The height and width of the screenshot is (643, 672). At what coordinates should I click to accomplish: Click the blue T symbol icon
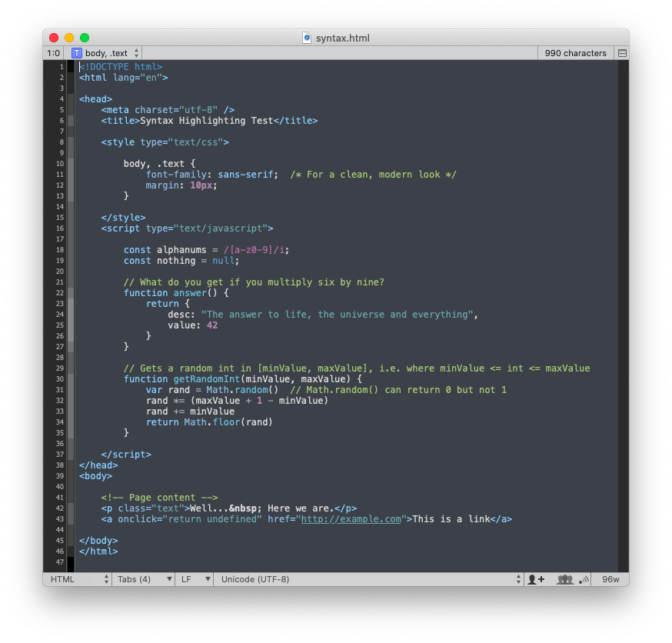[77, 53]
